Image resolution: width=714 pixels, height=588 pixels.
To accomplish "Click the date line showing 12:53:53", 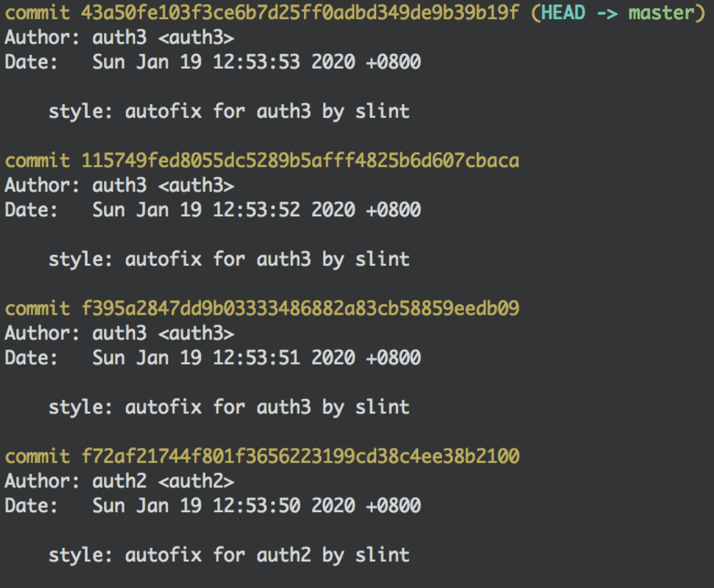I will pos(212,62).
